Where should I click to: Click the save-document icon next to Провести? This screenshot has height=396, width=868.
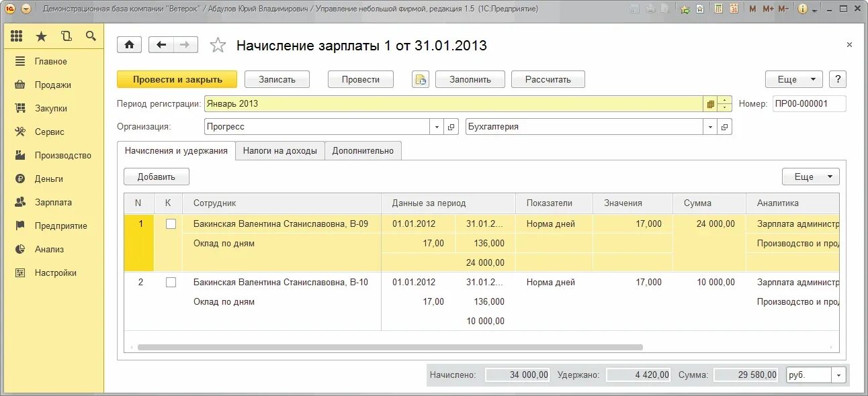(420, 79)
